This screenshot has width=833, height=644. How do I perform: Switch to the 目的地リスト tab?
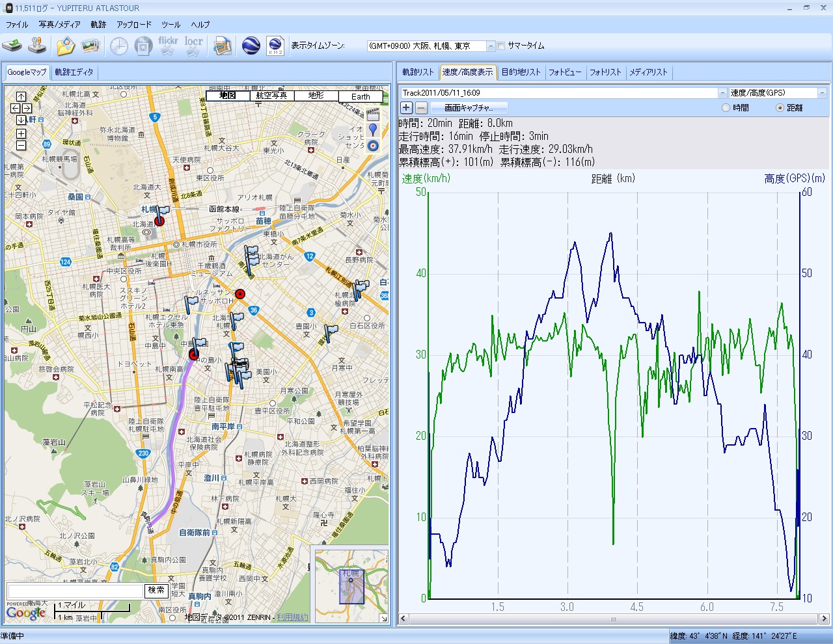pos(521,72)
